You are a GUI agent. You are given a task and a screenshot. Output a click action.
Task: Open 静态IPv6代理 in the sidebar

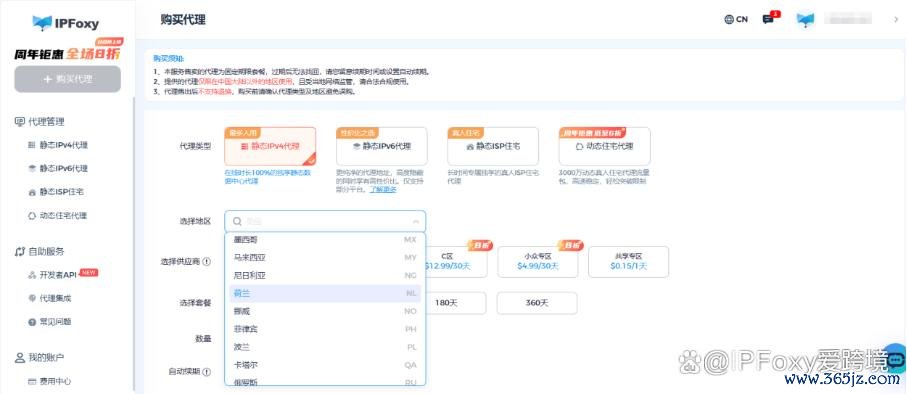click(64, 168)
